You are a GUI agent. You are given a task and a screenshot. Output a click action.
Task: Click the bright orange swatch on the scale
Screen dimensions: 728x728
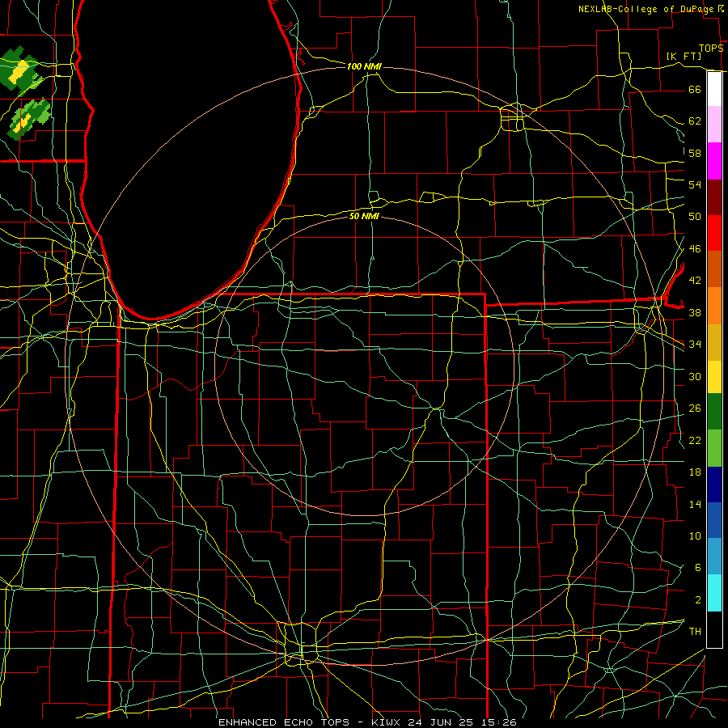point(714,306)
